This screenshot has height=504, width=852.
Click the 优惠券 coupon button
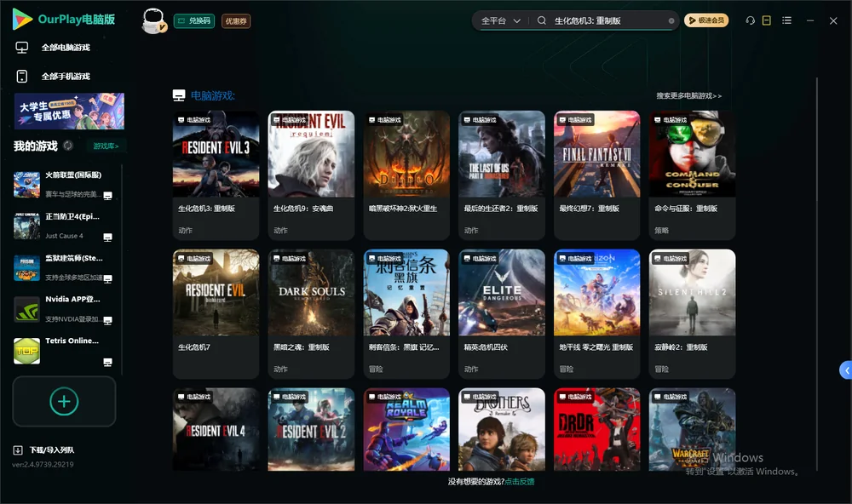tap(236, 20)
